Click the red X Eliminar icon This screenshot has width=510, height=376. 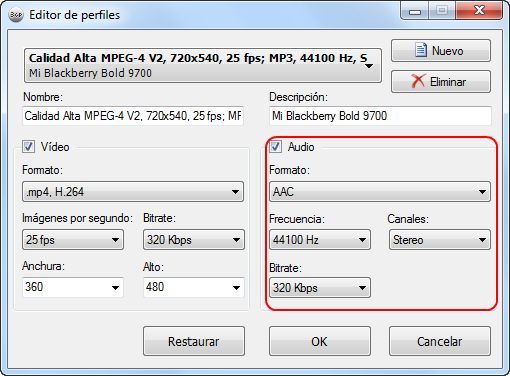(x=418, y=81)
